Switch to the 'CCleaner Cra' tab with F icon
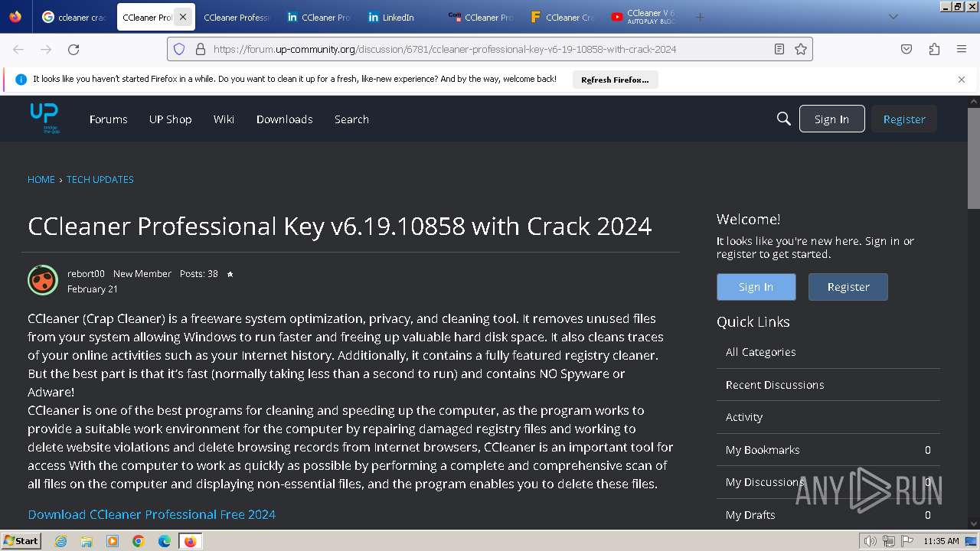 pyautogui.click(x=562, y=17)
